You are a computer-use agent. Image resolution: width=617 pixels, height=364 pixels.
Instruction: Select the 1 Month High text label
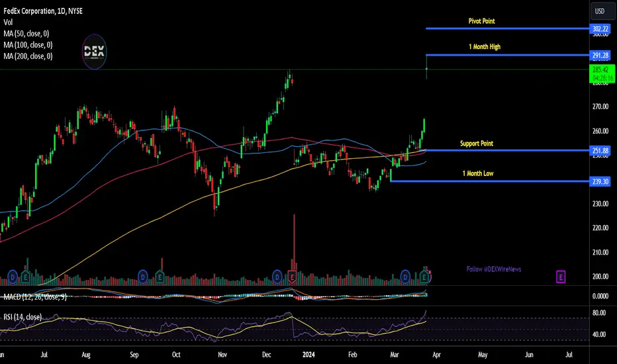coord(485,47)
